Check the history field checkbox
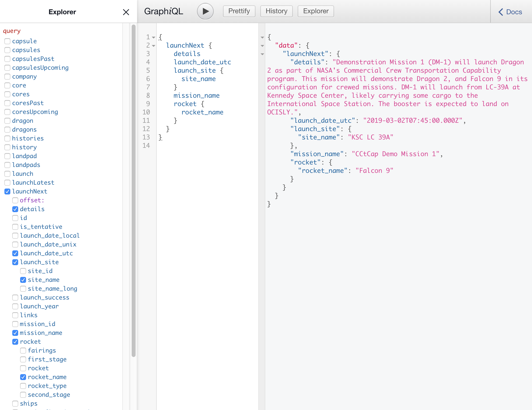 tap(7, 147)
